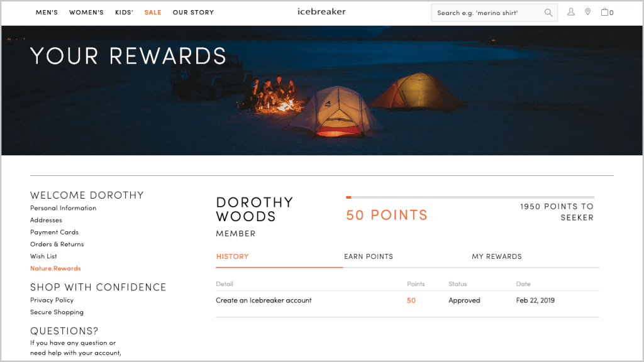The image size is (644, 362).
Task: Click the 'Status' column header
Action: pos(458,284)
